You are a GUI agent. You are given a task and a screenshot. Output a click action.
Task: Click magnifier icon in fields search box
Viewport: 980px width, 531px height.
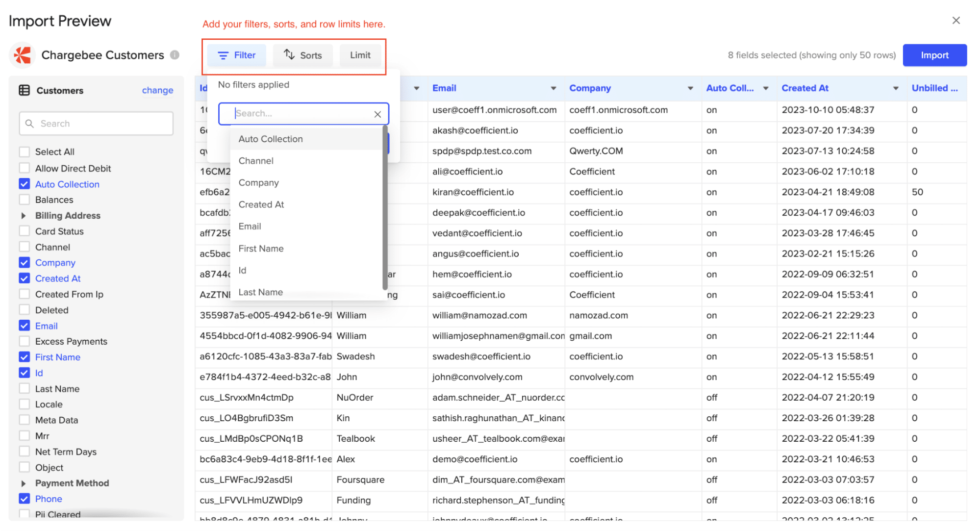pyautogui.click(x=30, y=124)
